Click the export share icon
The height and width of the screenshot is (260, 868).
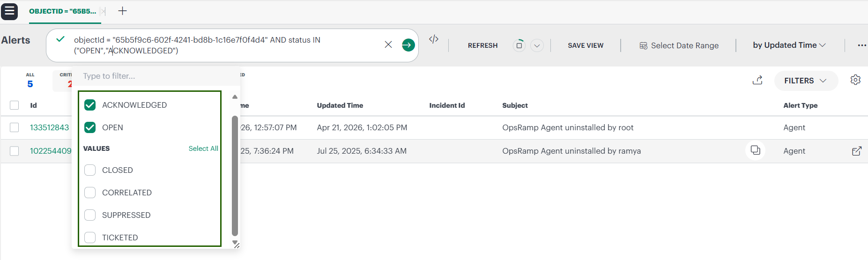coord(757,80)
